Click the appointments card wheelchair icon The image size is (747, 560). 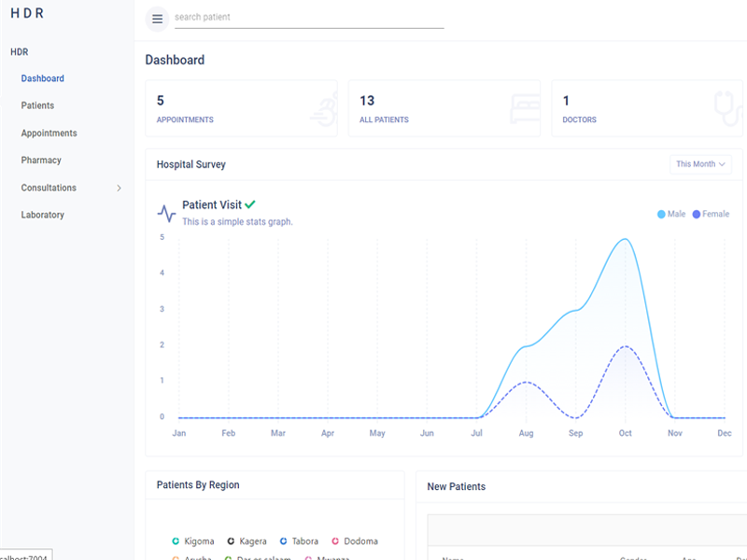[321, 108]
